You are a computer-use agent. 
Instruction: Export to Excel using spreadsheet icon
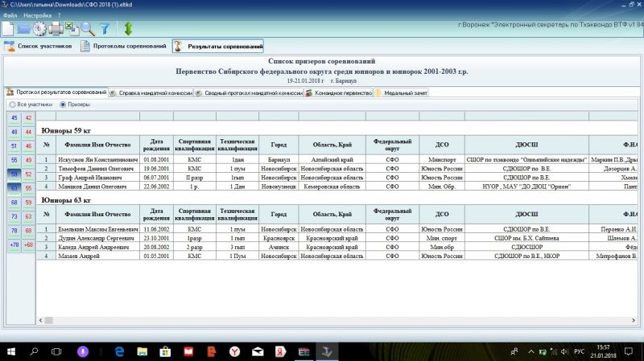[x=71, y=28]
